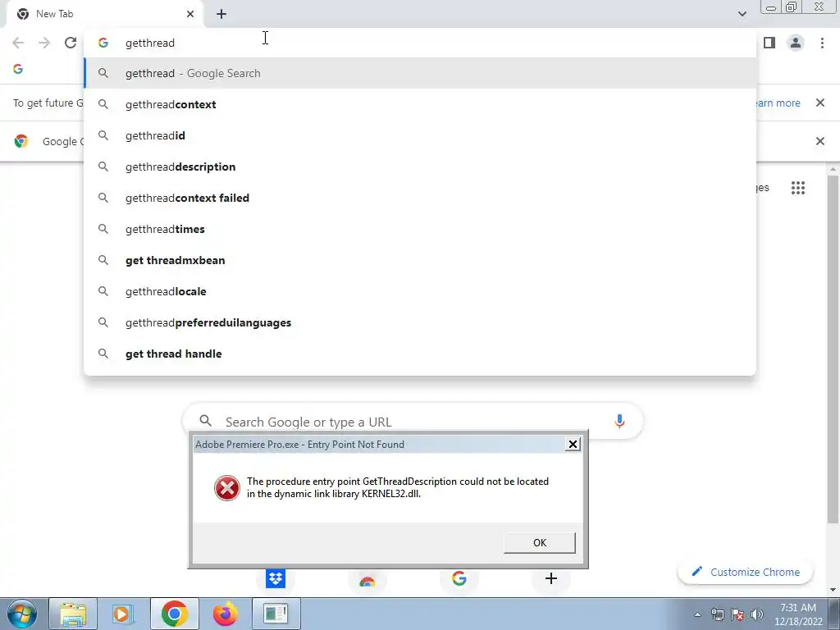
Task: Click the last taskbar application icon
Action: [276, 614]
